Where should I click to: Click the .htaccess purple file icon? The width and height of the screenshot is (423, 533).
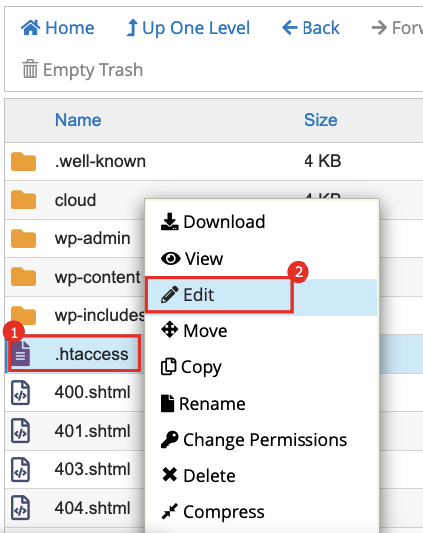click(21, 354)
